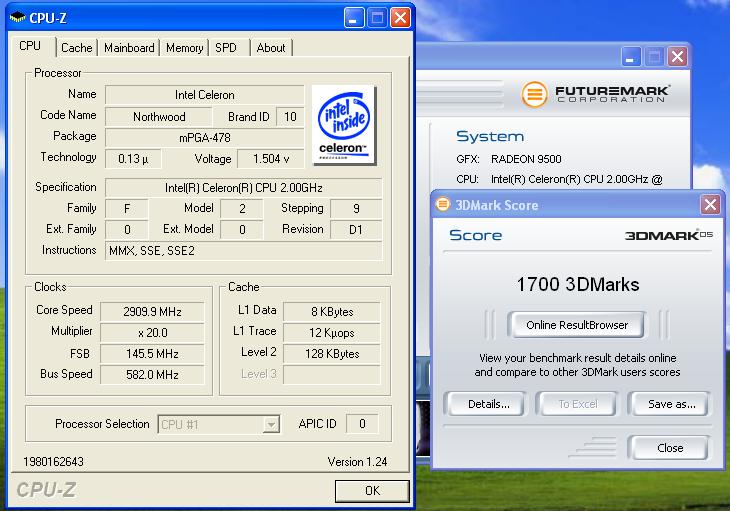Viewport: 730px width, 511px height.
Task: Click the L1 Trace value '12 Kµops'
Action: pos(332,333)
